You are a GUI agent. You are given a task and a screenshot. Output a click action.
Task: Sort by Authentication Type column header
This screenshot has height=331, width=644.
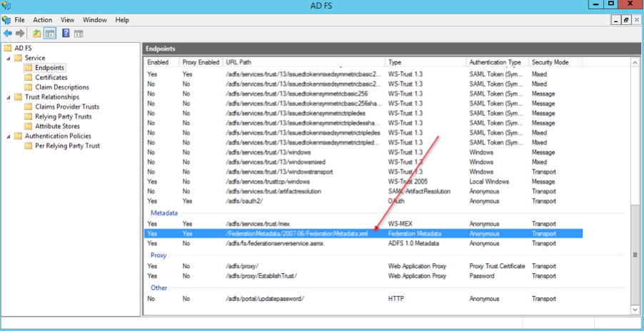pyautogui.click(x=497, y=62)
